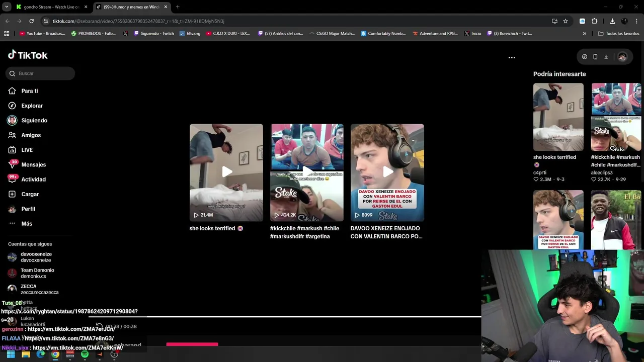Play the #kickchile #markush center video
Screen dimensions: 644x362
point(307,172)
